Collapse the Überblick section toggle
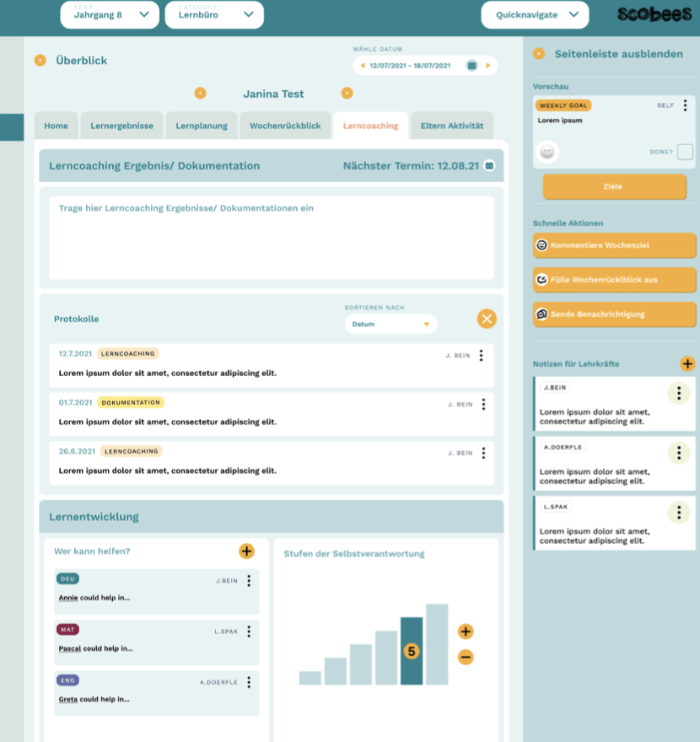Image resolution: width=700 pixels, height=742 pixels. coord(40,61)
